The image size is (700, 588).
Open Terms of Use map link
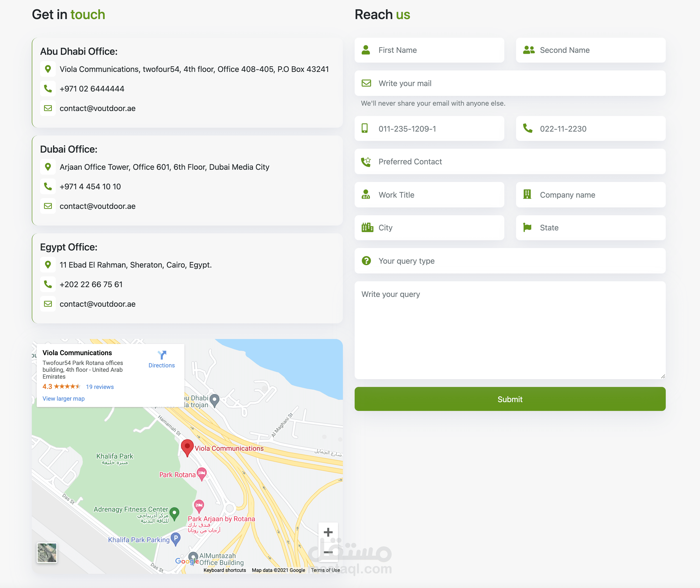pos(325,570)
